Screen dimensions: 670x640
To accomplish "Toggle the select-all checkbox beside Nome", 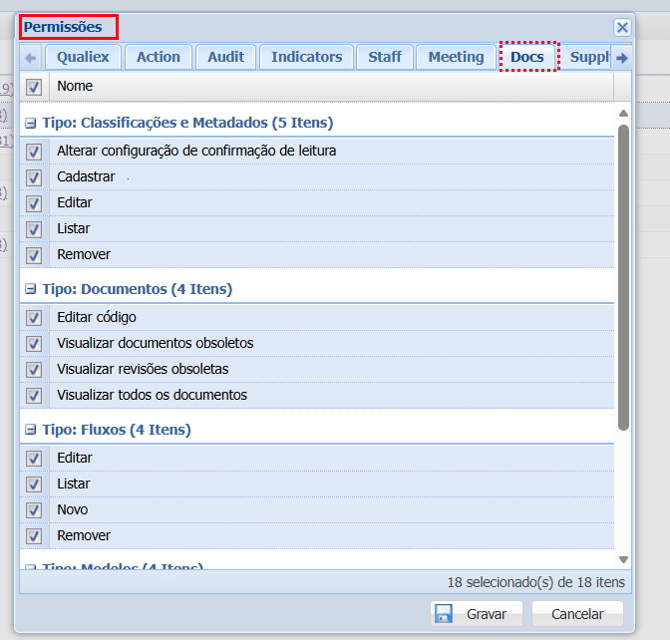I will [34, 87].
